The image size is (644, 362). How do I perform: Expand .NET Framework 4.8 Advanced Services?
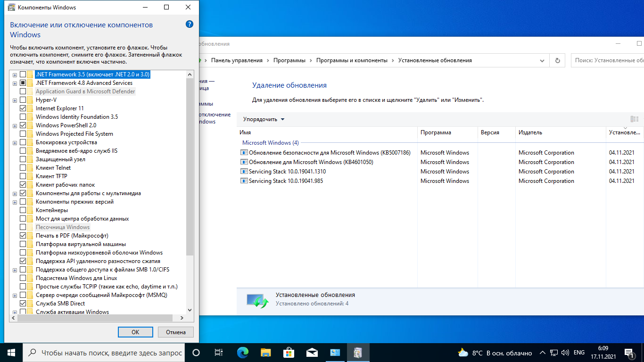(x=15, y=83)
